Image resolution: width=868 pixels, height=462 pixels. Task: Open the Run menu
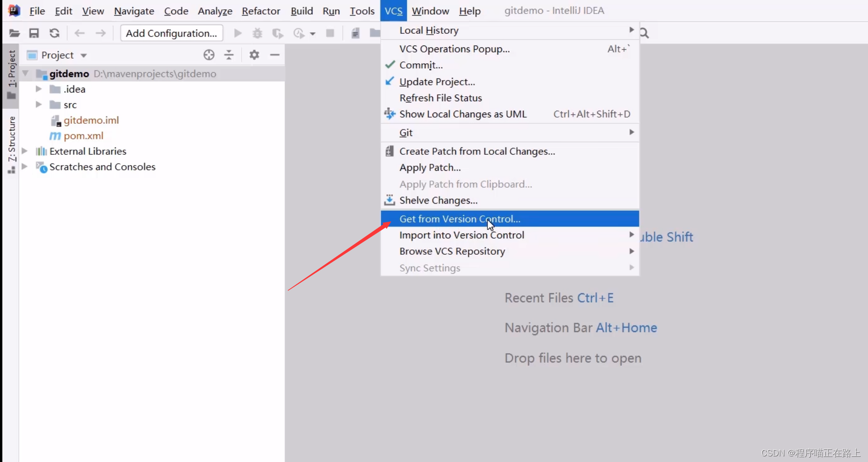[x=331, y=11]
